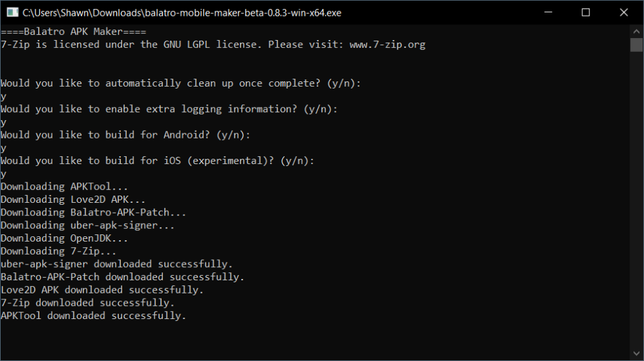The width and height of the screenshot is (644, 361).
Task: Click the automatically clean up prompt line
Action: [181, 83]
